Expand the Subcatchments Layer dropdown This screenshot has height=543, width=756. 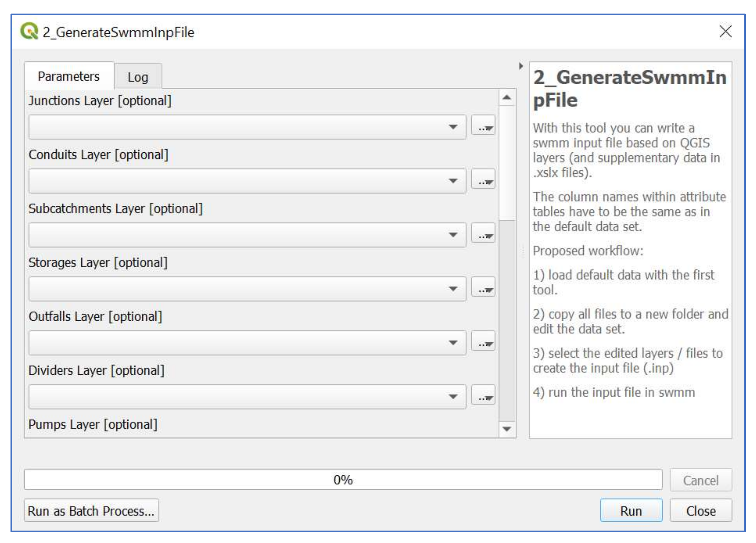click(x=247, y=235)
